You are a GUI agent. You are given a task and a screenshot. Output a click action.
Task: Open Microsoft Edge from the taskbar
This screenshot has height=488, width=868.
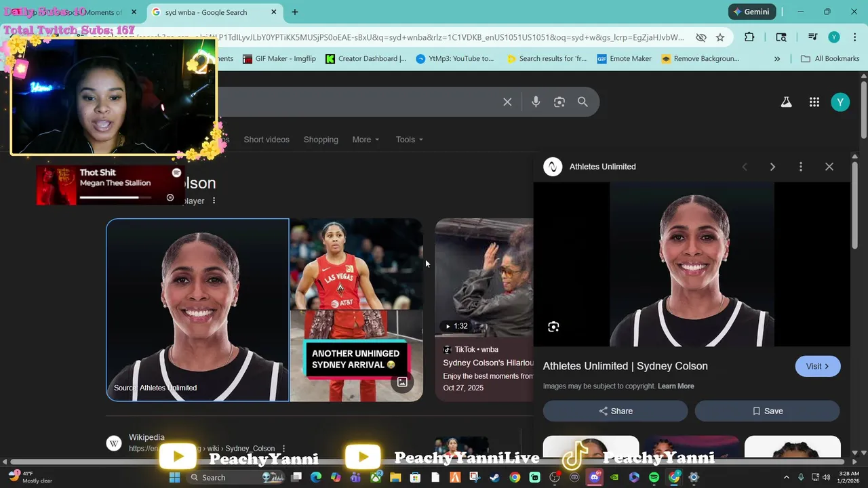pos(316,477)
